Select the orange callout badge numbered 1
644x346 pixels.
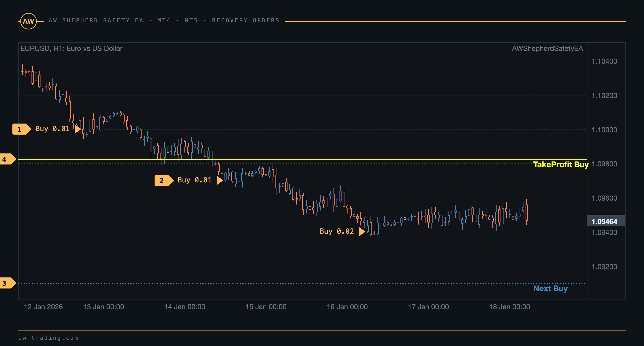coord(22,129)
